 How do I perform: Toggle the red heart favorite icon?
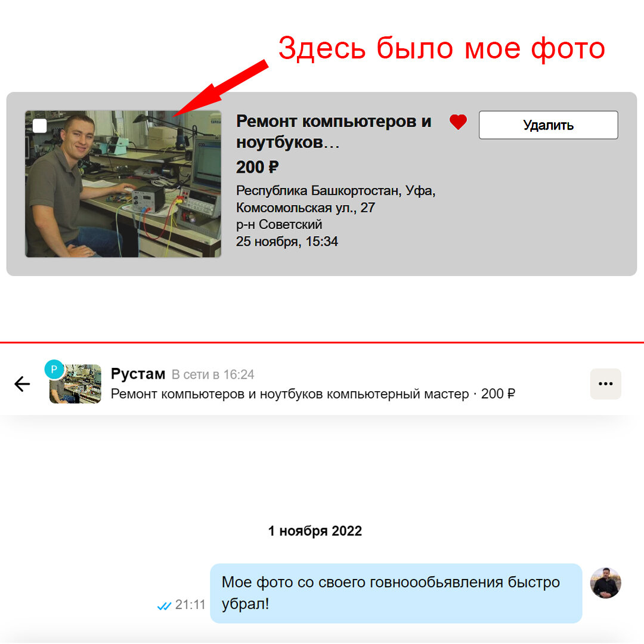coord(458,122)
